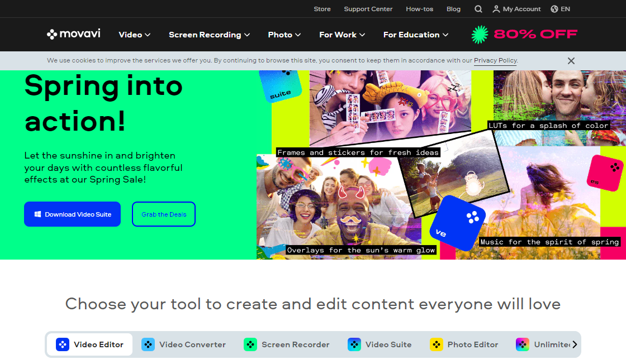The image size is (626, 364).
Task: Dismiss the cookie notice with X
Action: 571,61
